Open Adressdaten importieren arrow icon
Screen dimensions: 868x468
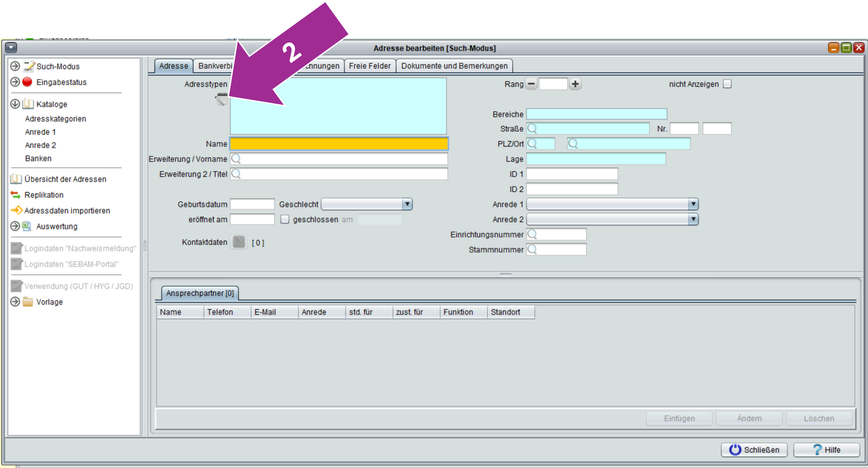[x=16, y=210]
